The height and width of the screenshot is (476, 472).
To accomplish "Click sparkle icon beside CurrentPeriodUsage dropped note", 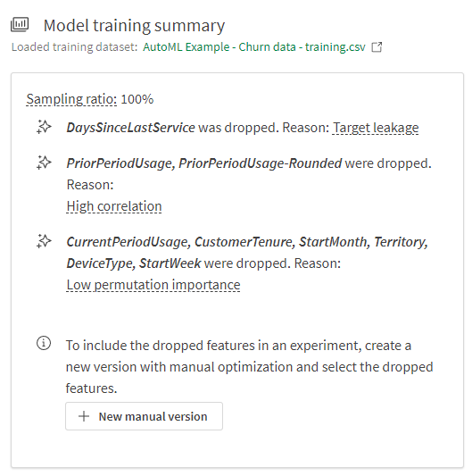I will tap(44, 241).
